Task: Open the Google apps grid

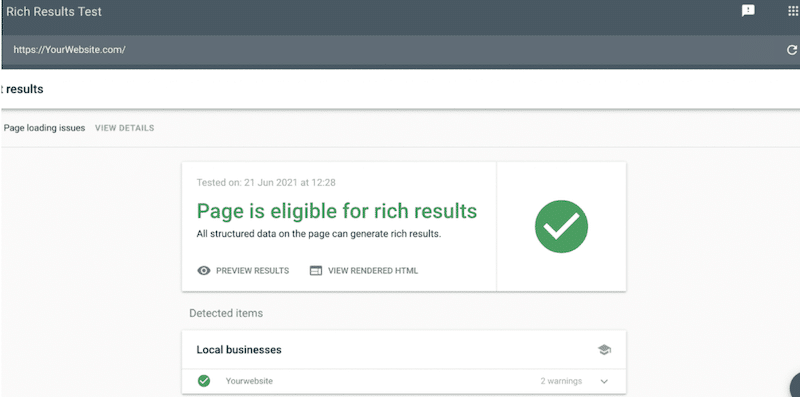Action: click(x=793, y=11)
